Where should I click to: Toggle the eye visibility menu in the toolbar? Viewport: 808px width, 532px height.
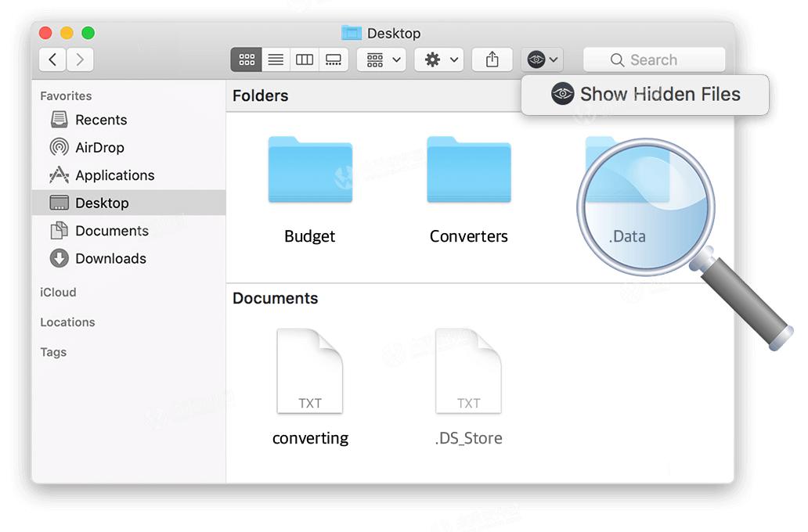pos(537,59)
